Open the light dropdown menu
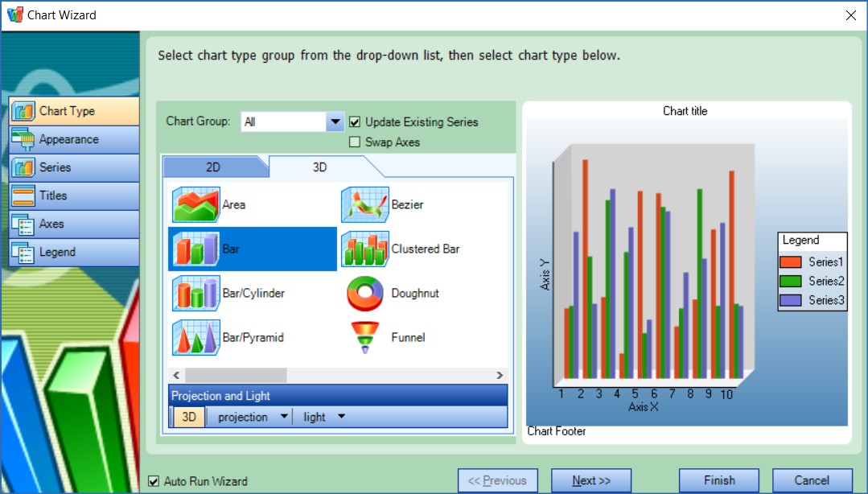This screenshot has width=868, height=494. 341,417
